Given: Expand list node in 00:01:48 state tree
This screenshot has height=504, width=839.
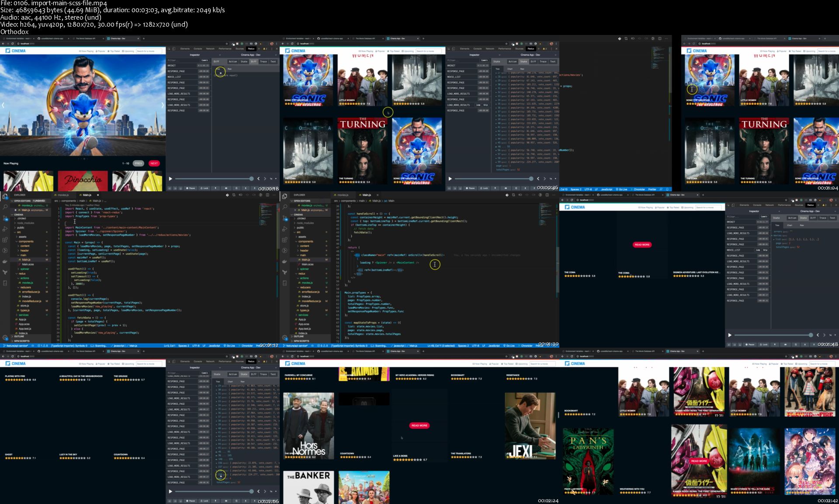Looking at the screenshot, I should (x=774, y=239).
